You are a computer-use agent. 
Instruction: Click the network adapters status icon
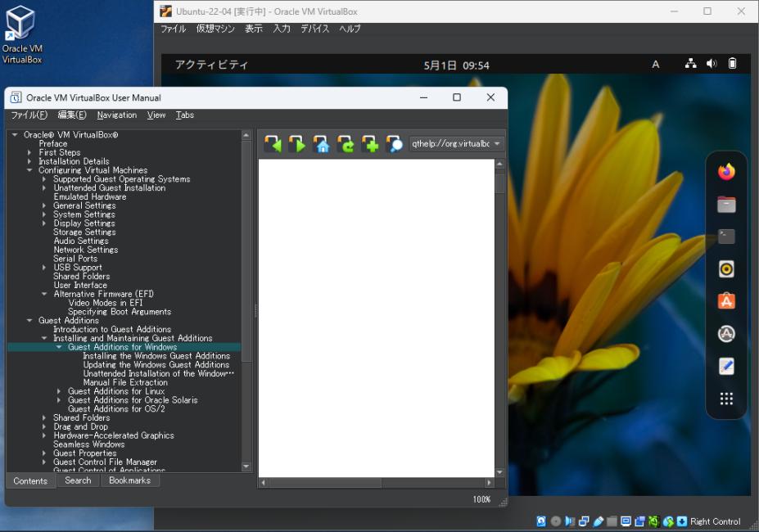click(x=584, y=521)
